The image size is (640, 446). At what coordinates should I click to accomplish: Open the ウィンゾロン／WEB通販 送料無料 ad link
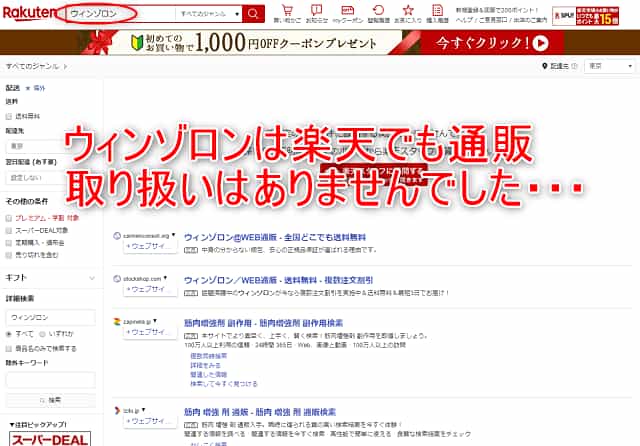click(x=278, y=280)
